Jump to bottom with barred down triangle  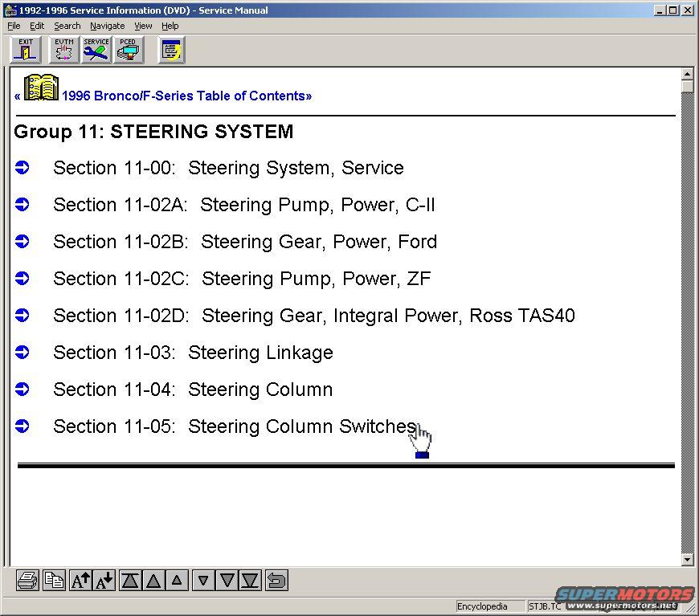click(251, 580)
